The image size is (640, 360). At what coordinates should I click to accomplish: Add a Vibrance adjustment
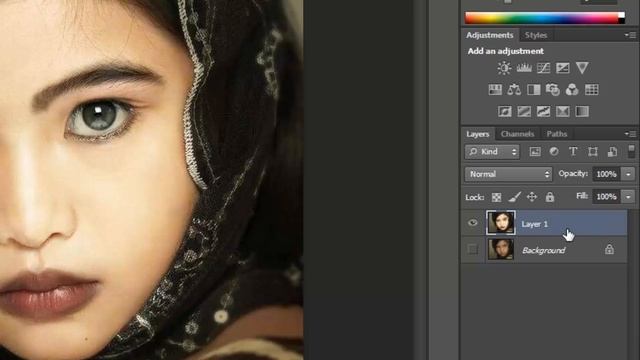[x=582, y=68]
